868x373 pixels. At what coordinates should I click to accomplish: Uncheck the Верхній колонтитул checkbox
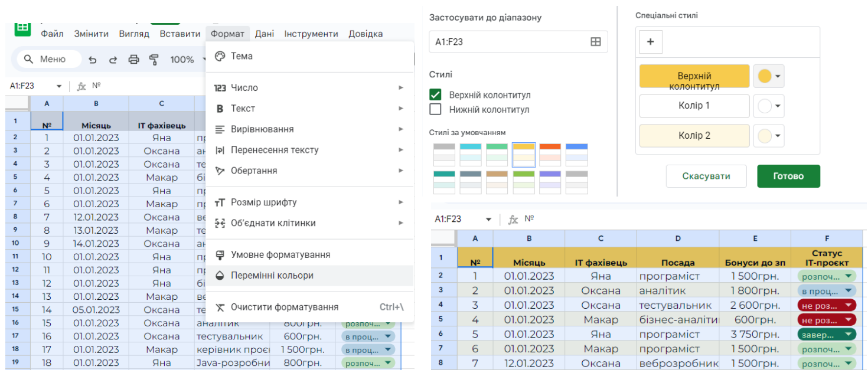pyautogui.click(x=435, y=95)
